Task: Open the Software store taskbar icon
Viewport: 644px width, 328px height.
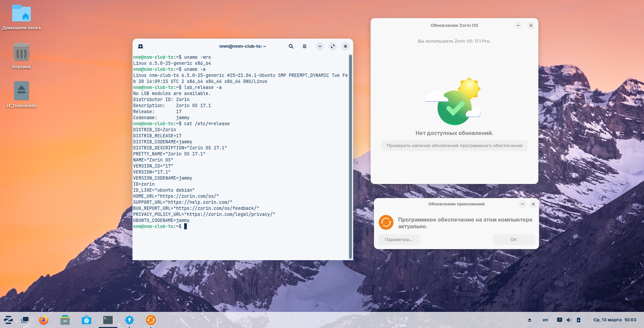Action: [87, 320]
